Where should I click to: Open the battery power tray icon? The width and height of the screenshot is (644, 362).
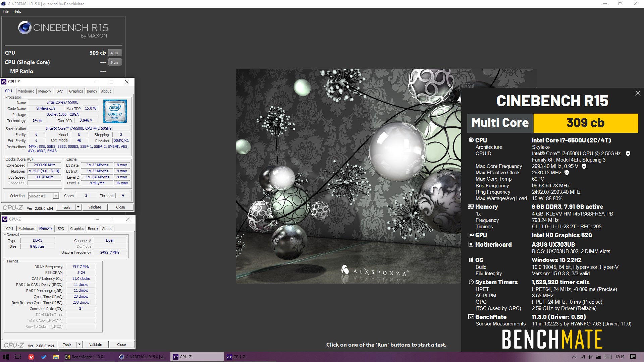tap(599, 357)
